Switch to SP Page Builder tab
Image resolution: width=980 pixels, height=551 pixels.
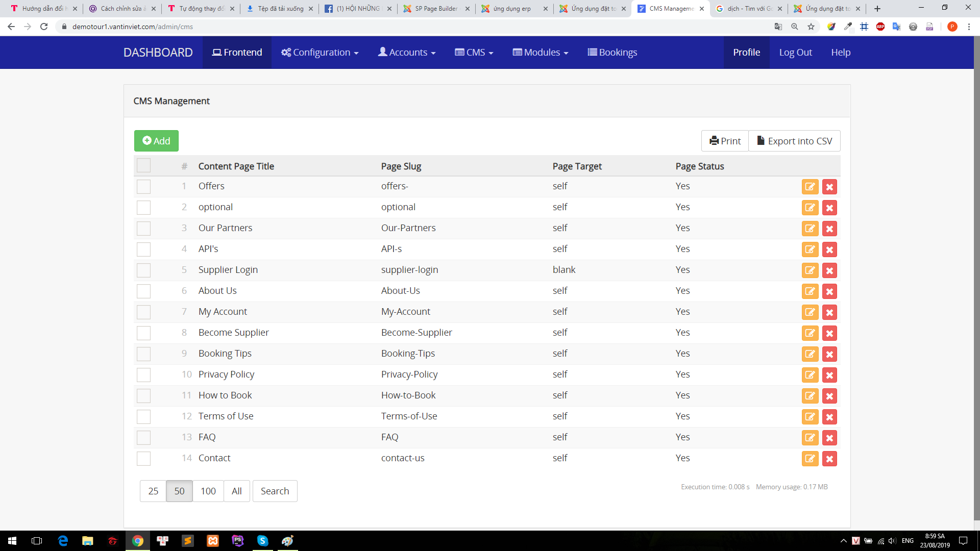coord(436,9)
